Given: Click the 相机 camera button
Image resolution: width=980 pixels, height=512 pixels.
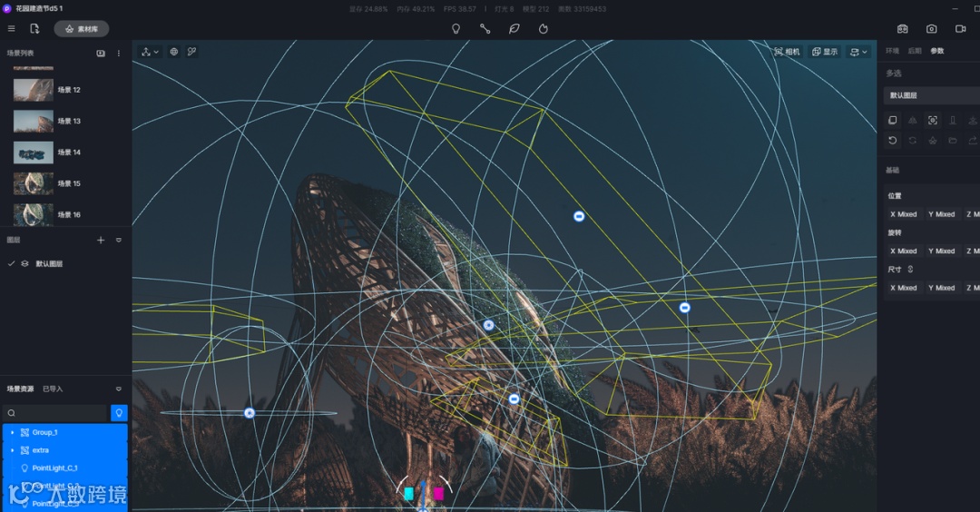Looking at the screenshot, I should click(x=787, y=52).
